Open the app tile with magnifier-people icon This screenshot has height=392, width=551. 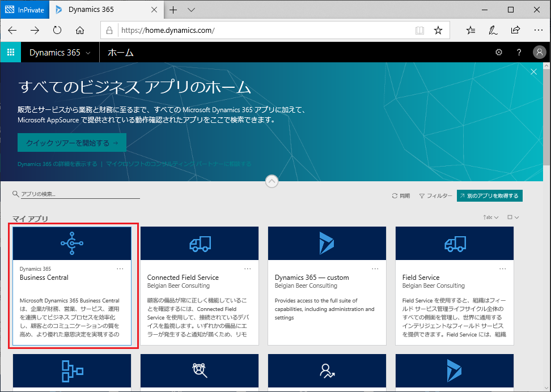(200, 371)
